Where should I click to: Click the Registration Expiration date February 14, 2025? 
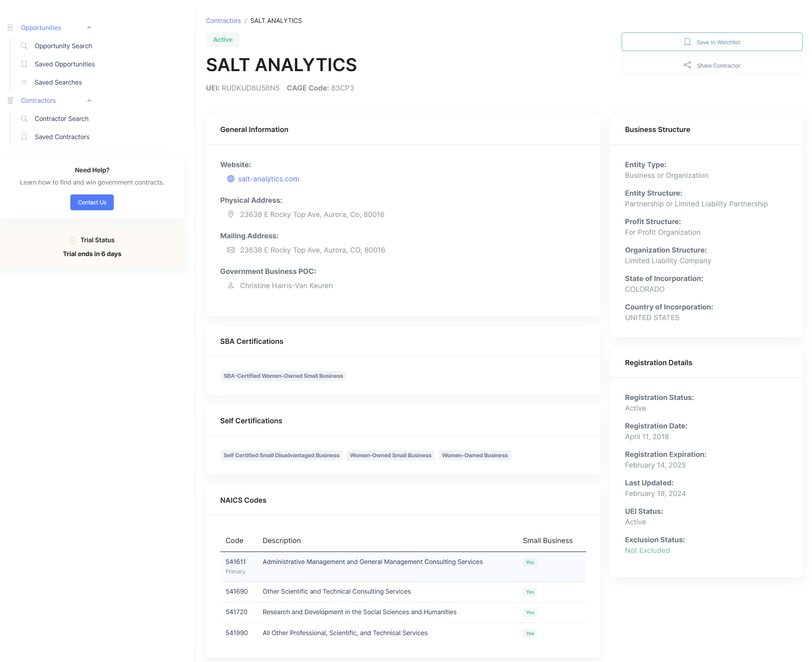655,465
